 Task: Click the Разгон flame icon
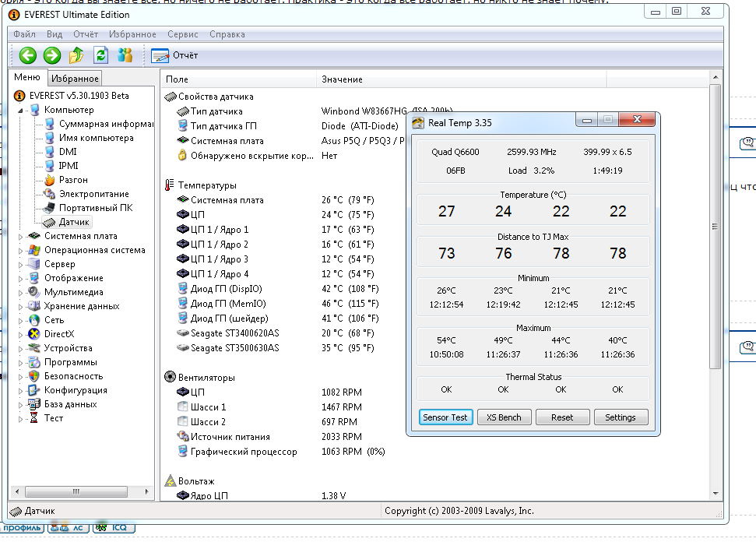(x=50, y=180)
